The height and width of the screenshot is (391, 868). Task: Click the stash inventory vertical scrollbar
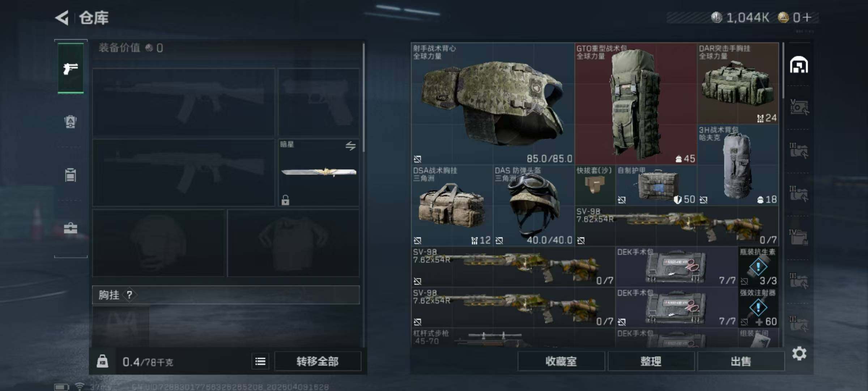[x=783, y=71]
